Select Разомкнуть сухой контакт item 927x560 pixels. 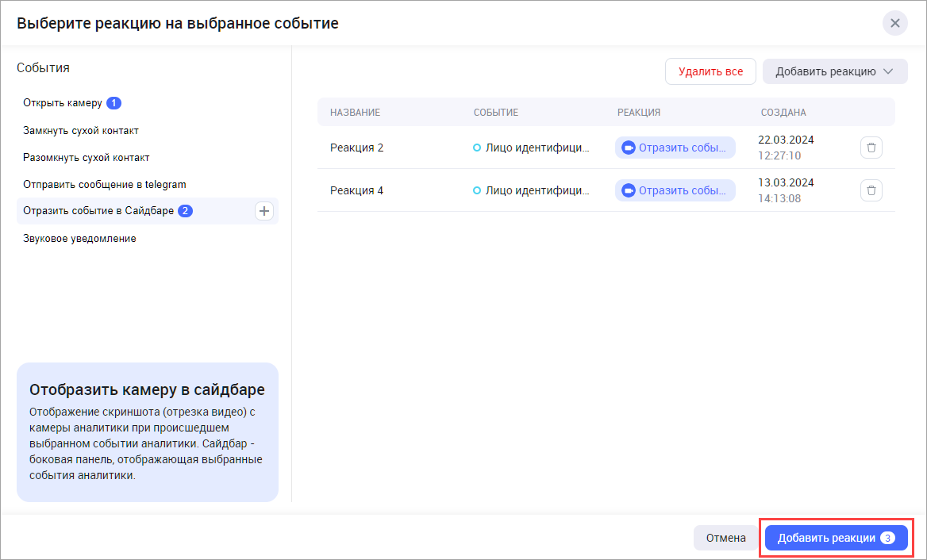pos(87,157)
